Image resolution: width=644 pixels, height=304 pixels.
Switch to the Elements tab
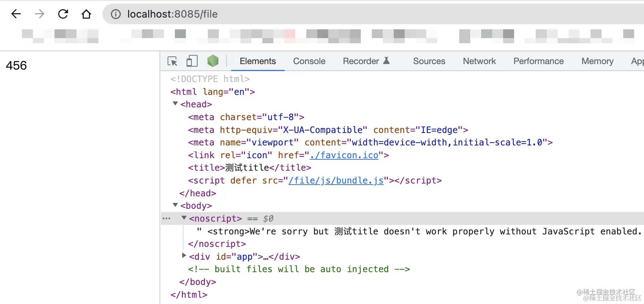click(x=258, y=61)
